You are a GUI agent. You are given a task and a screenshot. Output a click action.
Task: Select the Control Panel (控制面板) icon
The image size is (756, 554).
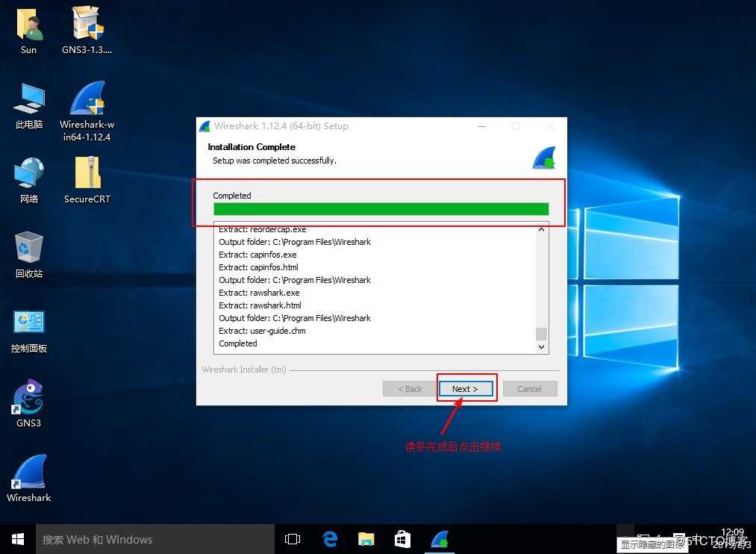coord(29,331)
